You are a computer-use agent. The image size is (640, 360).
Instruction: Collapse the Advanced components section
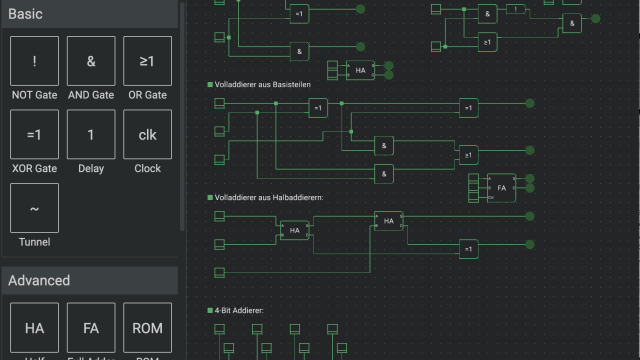point(90,280)
